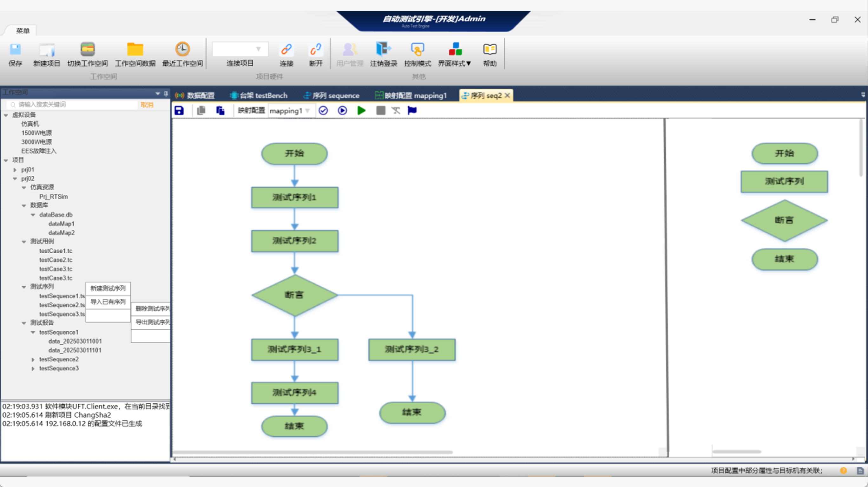Collapse the 测试用例 tree node
The height and width of the screenshot is (487, 868).
[24, 242]
